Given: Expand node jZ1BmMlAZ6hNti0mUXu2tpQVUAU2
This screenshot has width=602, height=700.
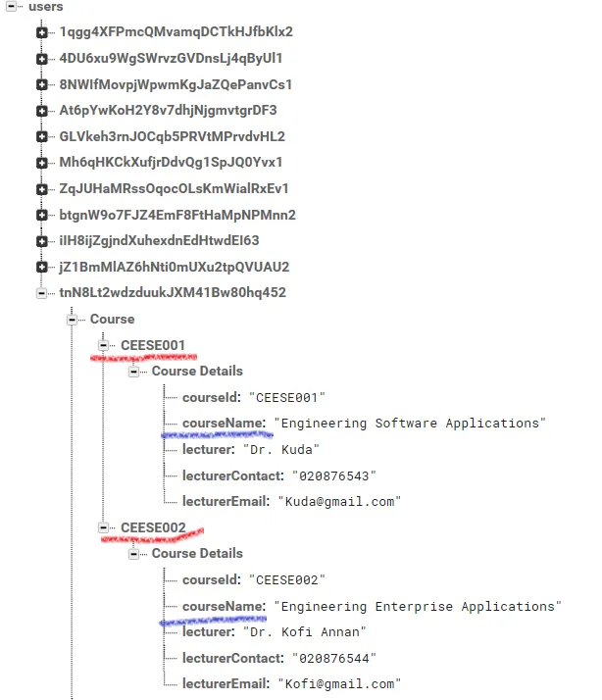Looking at the screenshot, I should pos(42,267).
